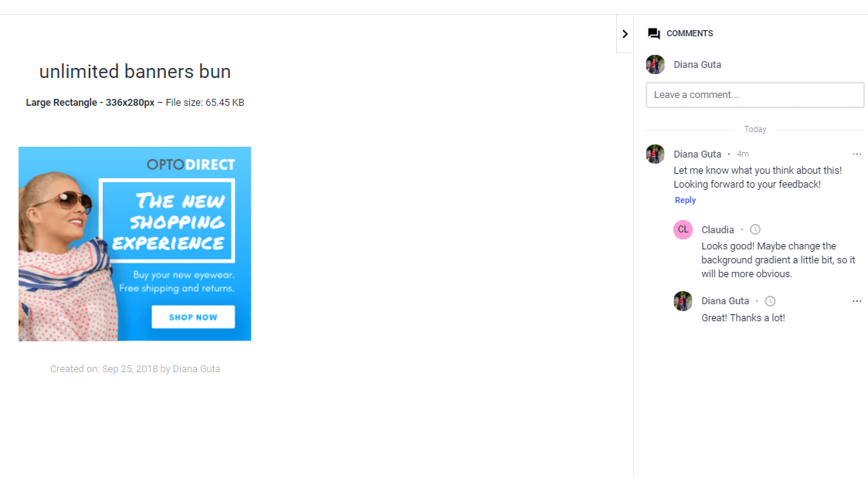Click Diana Guta's avatar above the comment box

656,64
